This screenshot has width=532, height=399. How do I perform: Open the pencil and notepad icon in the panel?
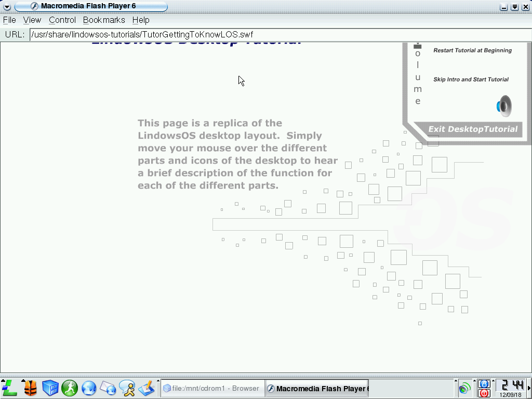pyautogui.click(x=147, y=388)
